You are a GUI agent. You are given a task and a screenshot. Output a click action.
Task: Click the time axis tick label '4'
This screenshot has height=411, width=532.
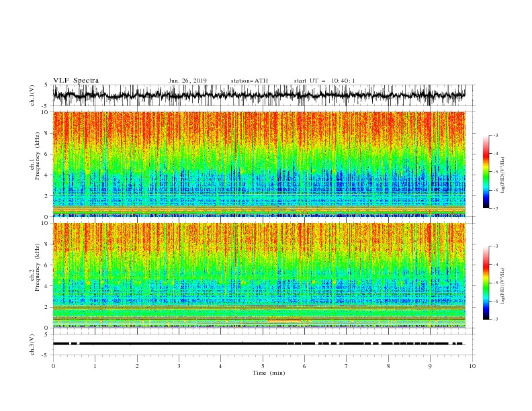tap(220, 366)
